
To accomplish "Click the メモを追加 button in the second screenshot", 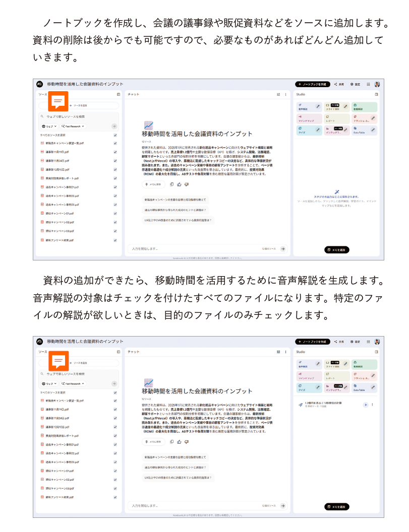I will 336,507.
